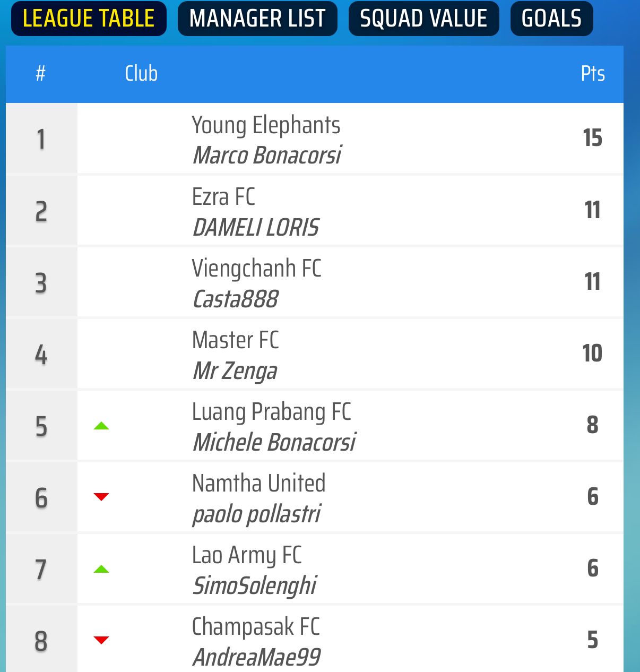The image size is (640, 672).
Task: Select the Goals tab
Action: point(551,19)
